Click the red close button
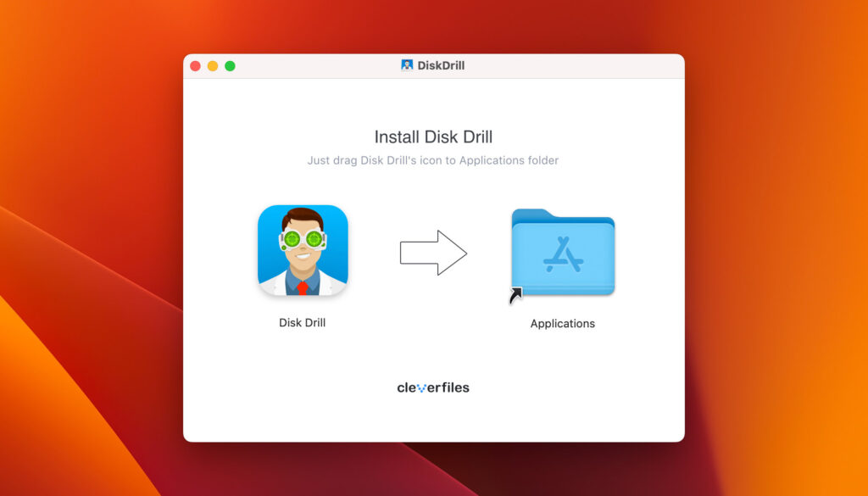This screenshot has height=496, width=868. tap(196, 64)
